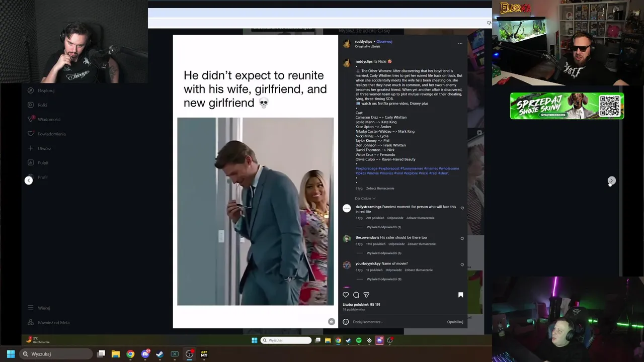Open Discord on the outer taskbar

(145, 354)
